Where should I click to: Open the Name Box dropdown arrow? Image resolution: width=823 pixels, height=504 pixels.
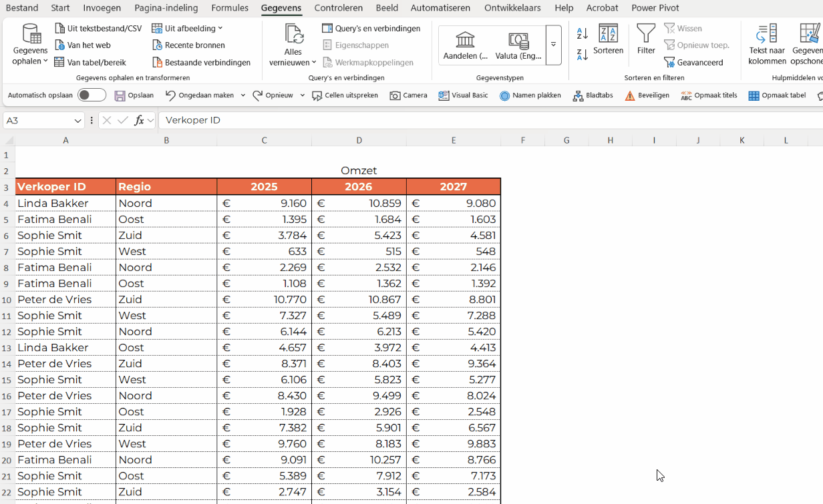click(x=78, y=121)
